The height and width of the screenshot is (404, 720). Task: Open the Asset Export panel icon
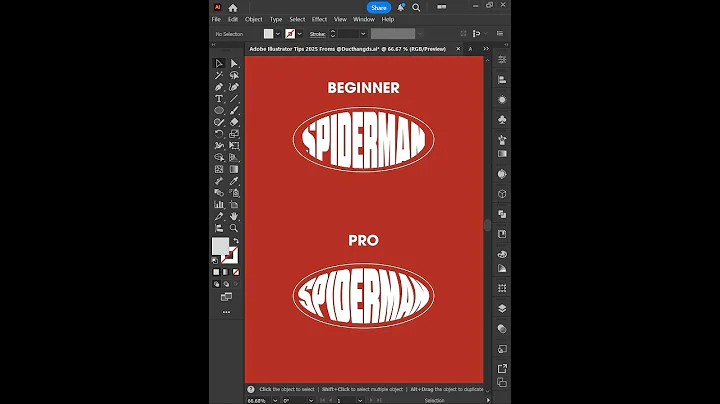pyautogui.click(x=502, y=369)
